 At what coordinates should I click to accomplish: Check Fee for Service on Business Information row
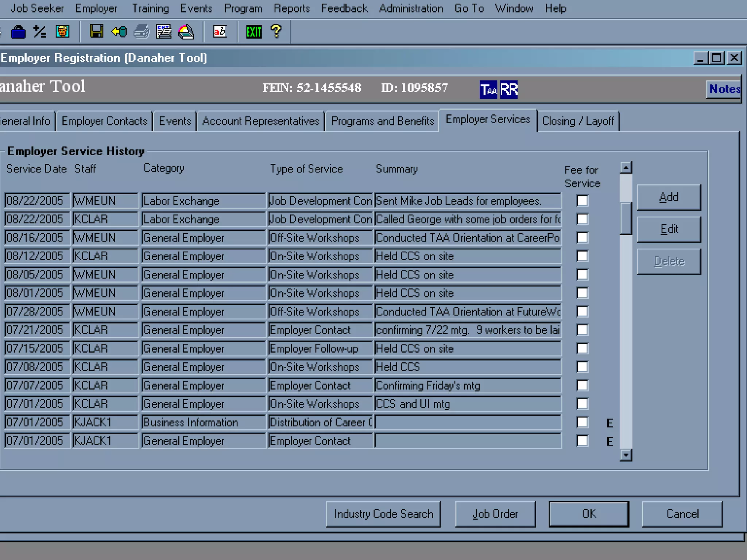[x=582, y=422]
